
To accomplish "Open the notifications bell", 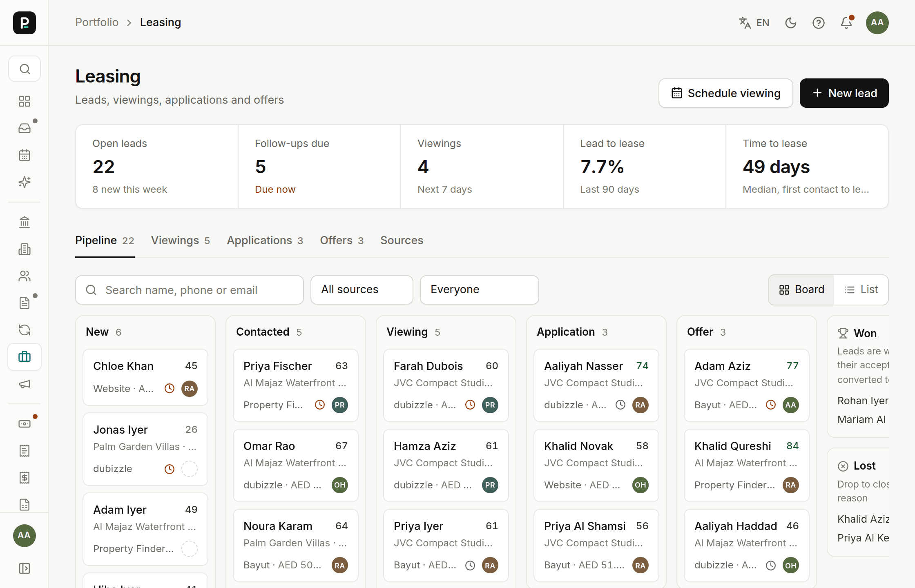I will (x=846, y=22).
